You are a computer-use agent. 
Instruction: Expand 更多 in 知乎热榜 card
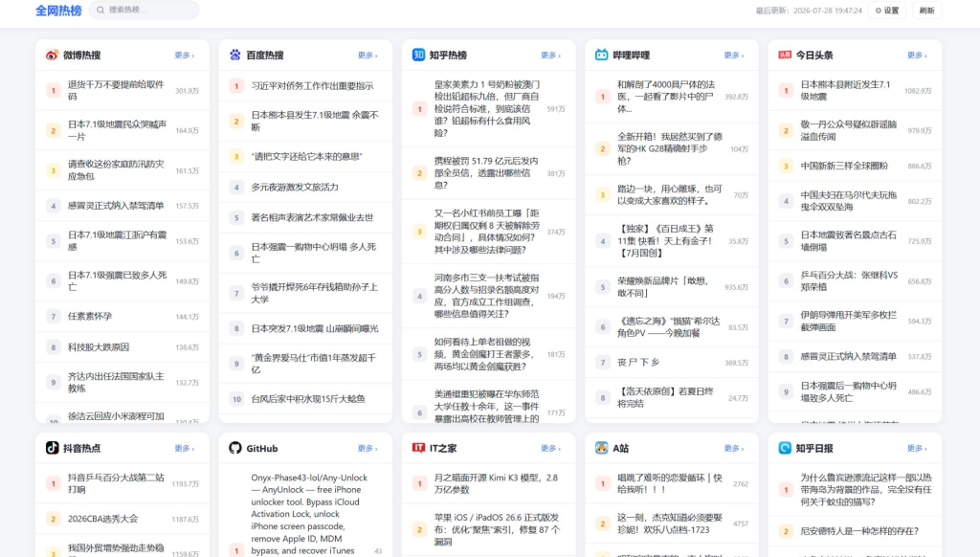pyautogui.click(x=550, y=56)
